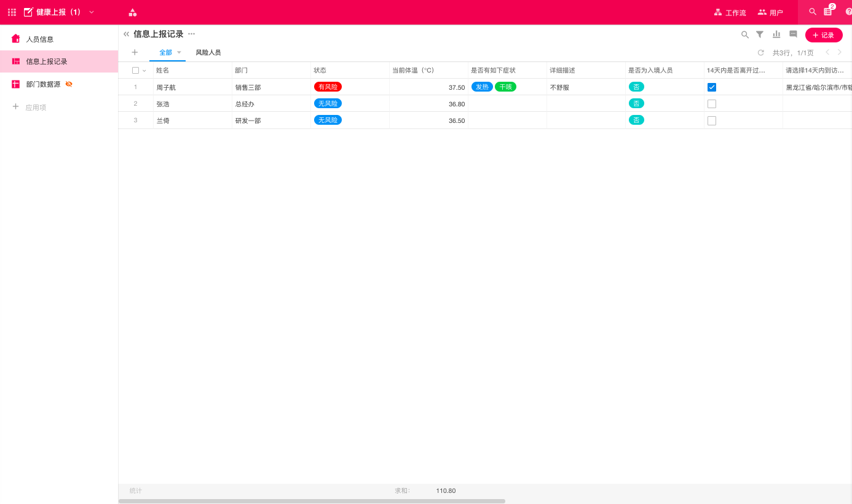Uncheck 14天内是否离开过 checkbox for 周子航
Screen dimensions: 852x504
[712, 87]
